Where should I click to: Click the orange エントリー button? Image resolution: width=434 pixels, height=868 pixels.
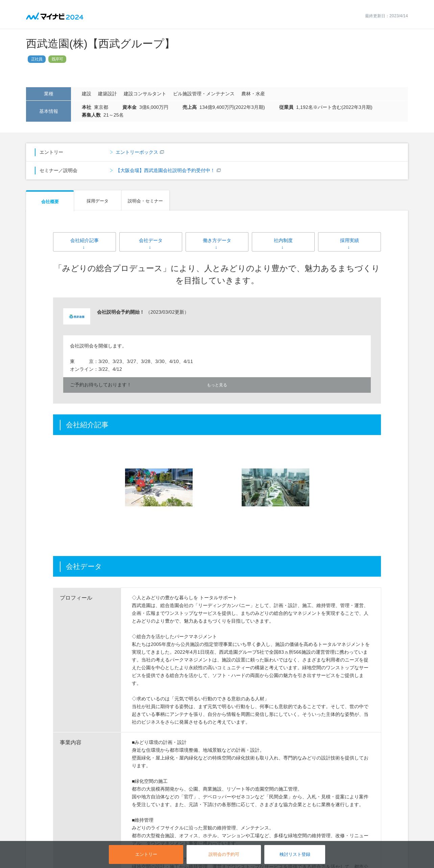[x=146, y=854]
